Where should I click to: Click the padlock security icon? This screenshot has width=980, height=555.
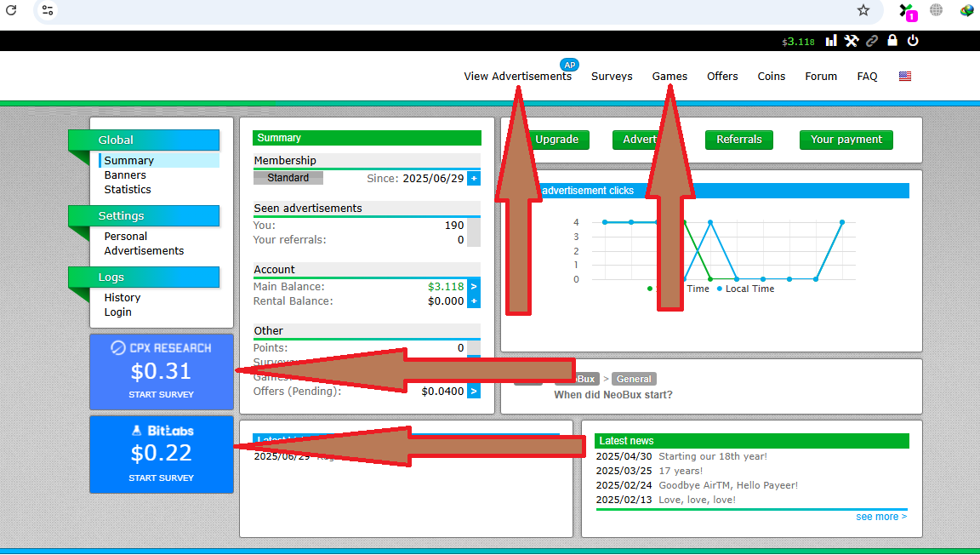[x=892, y=40]
